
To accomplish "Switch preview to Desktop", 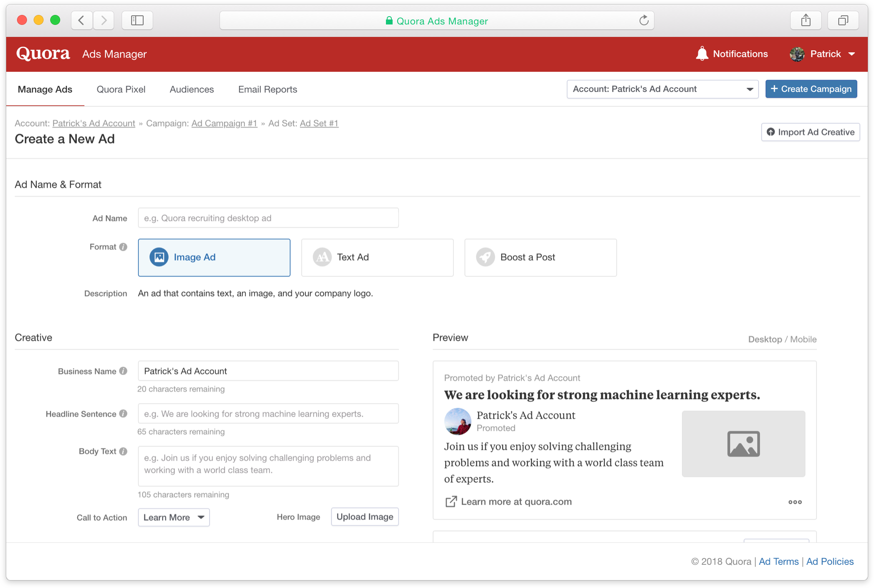I will pyautogui.click(x=765, y=339).
